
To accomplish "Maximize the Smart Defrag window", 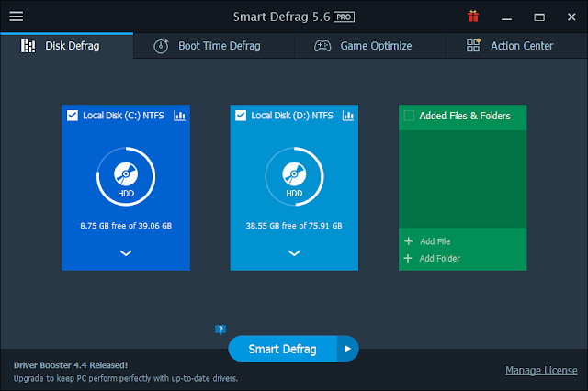I will pos(539,17).
